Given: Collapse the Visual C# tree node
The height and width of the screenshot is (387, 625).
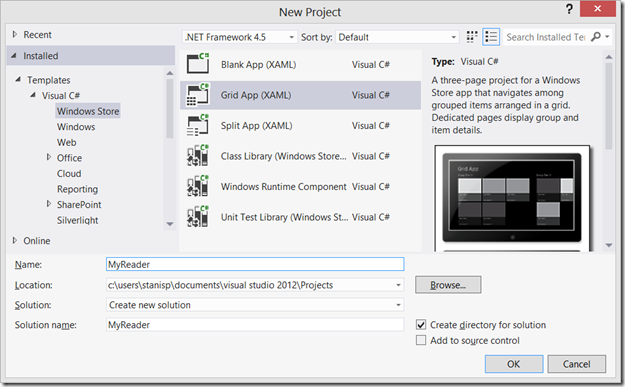Looking at the screenshot, I should click(x=33, y=95).
